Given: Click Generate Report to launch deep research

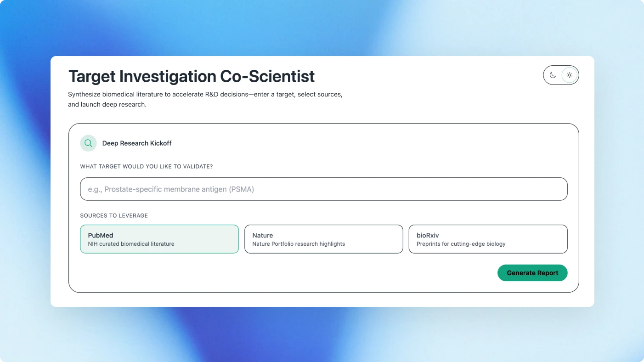Looking at the screenshot, I should (532, 272).
